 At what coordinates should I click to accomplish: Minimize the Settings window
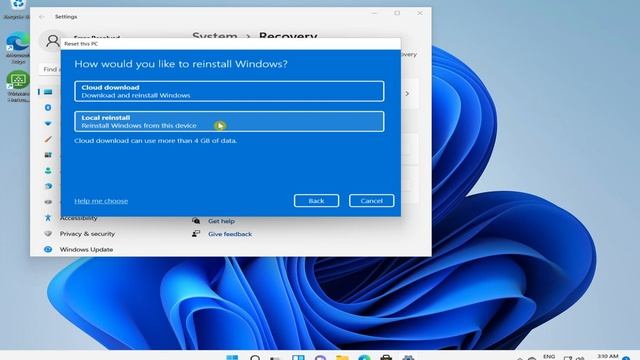tap(375, 13)
